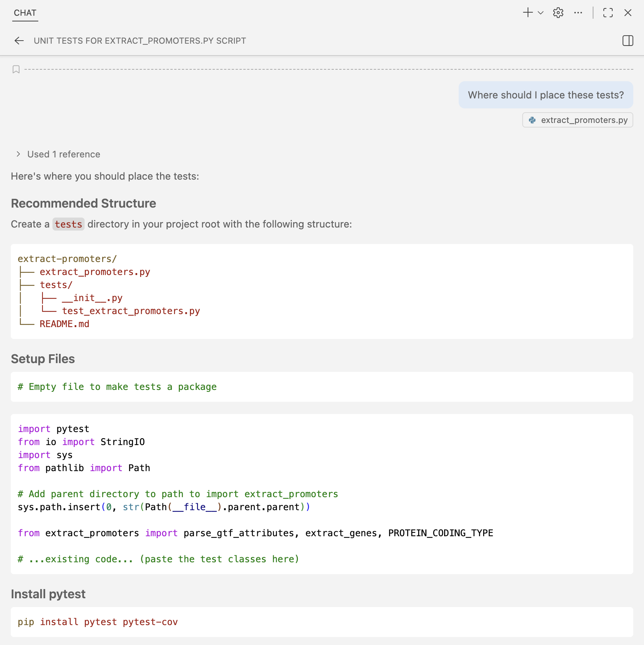
Task: Open the extract_promoters.py attachment chip
Action: (x=577, y=120)
